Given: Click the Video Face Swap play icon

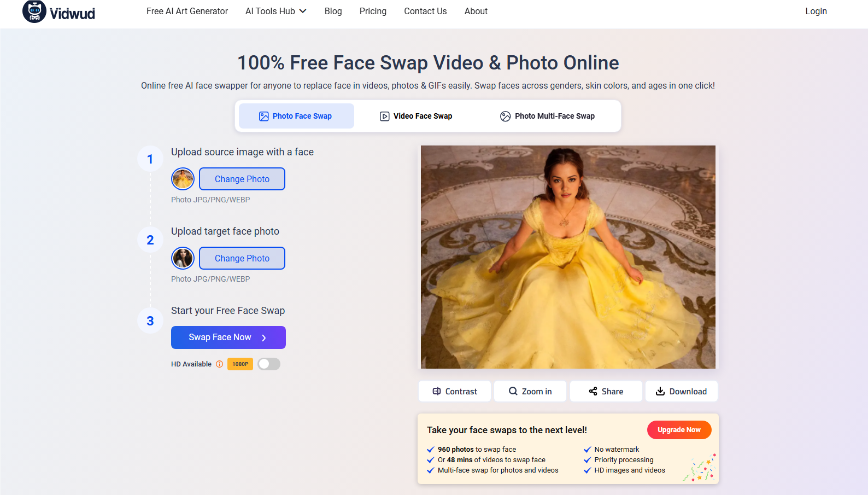Looking at the screenshot, I should coord(385,116).
